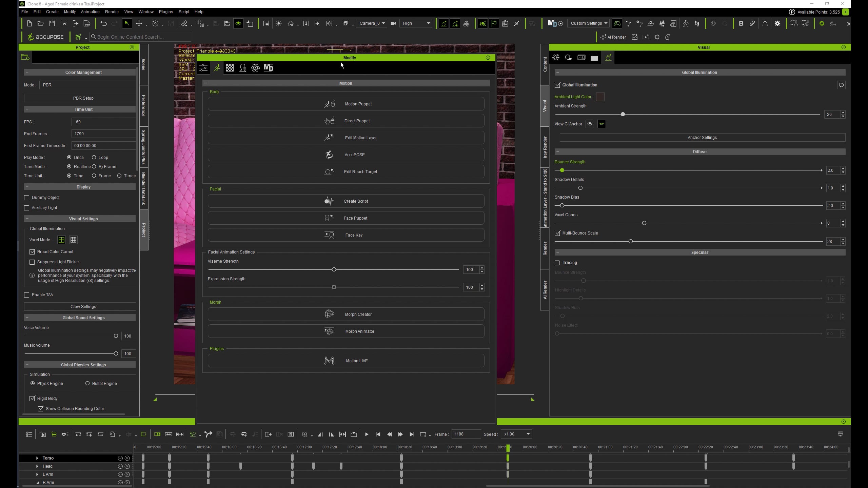Viewport: 868px width, 488px height.
Task: Enable the Tracing checkbox under Specular
Action: 557,263
